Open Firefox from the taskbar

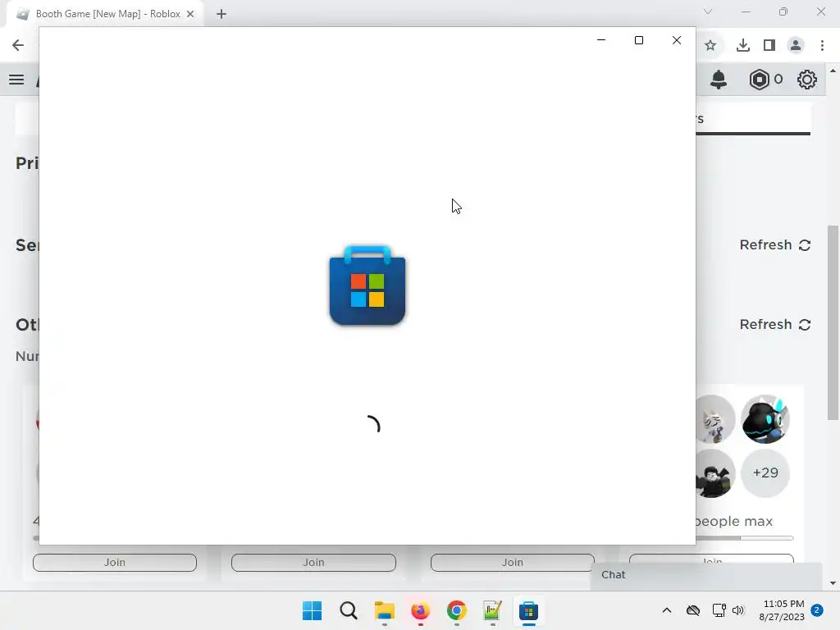[x=421, y=610]
